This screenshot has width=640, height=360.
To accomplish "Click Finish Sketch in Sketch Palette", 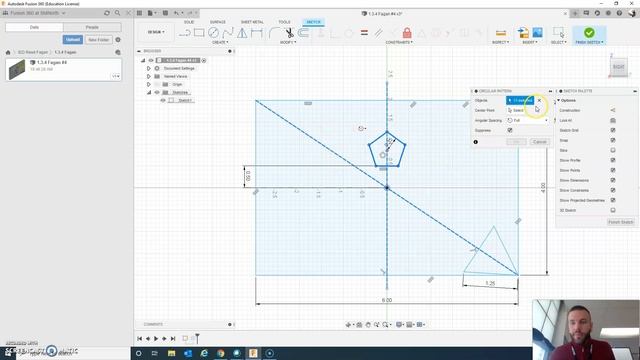I will [x=621, y=222].
